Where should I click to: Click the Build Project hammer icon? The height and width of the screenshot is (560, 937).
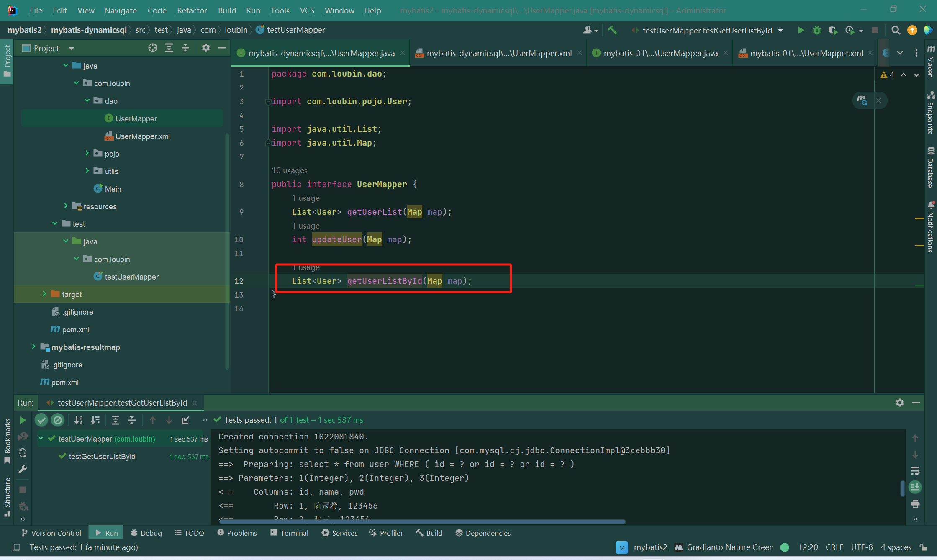click(x=612, y=30)
